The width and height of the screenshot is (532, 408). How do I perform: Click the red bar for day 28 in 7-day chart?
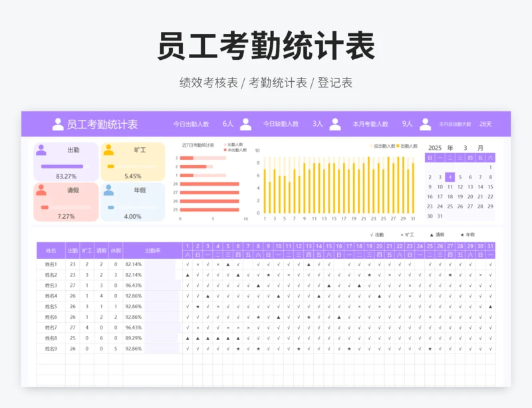[x=209, y=184]
